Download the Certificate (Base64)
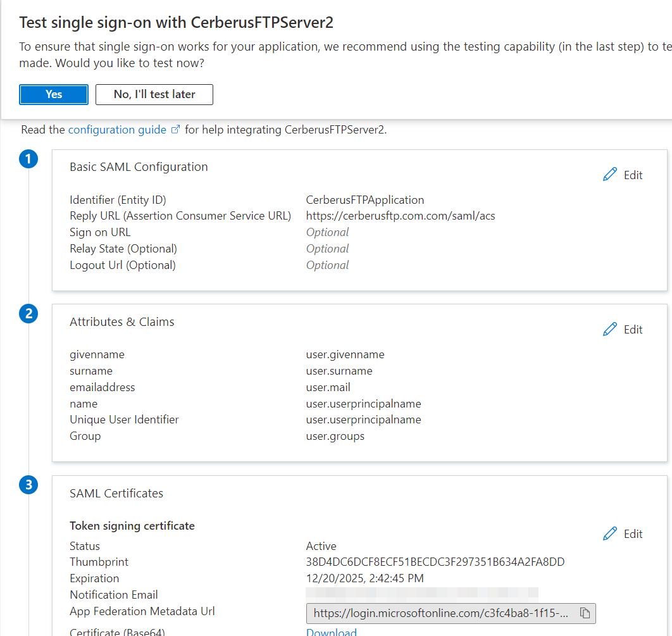 (331, 632)
